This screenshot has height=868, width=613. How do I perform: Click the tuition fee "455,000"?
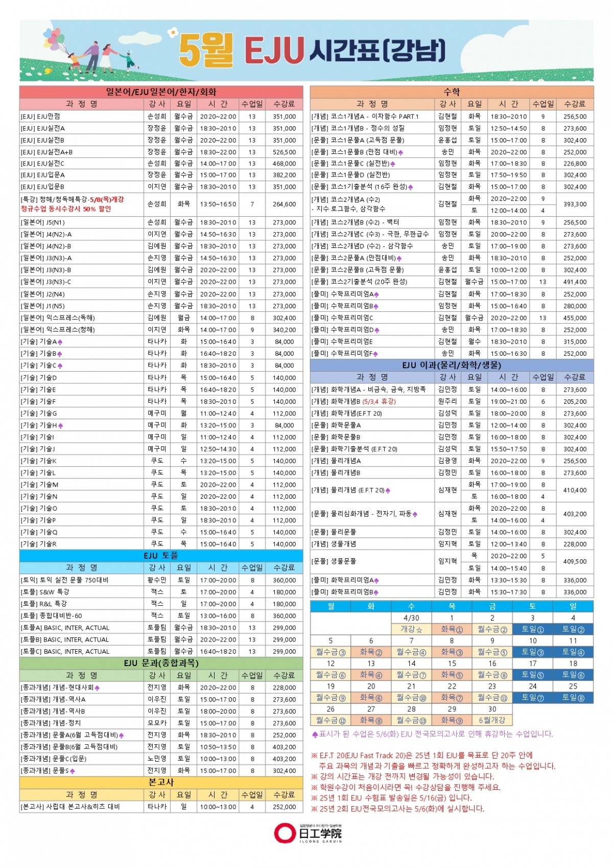click(575, 317)
